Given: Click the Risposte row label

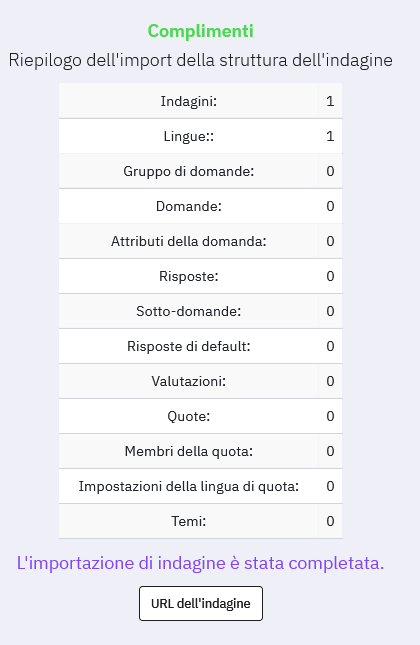Looking at the screenshot, I should pyautogui.click(x=188, y=276).
